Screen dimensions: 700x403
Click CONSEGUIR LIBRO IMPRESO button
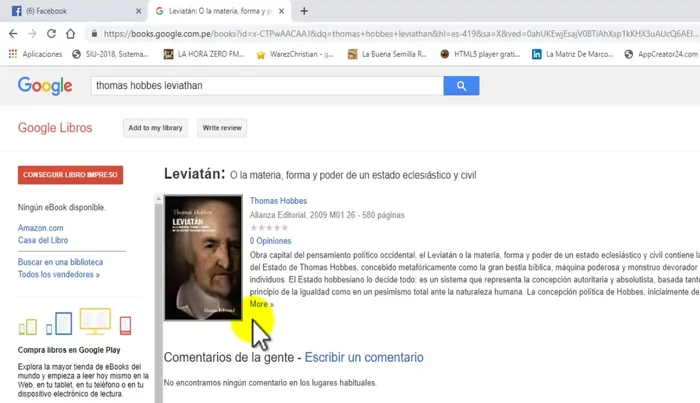coord(71,175)
